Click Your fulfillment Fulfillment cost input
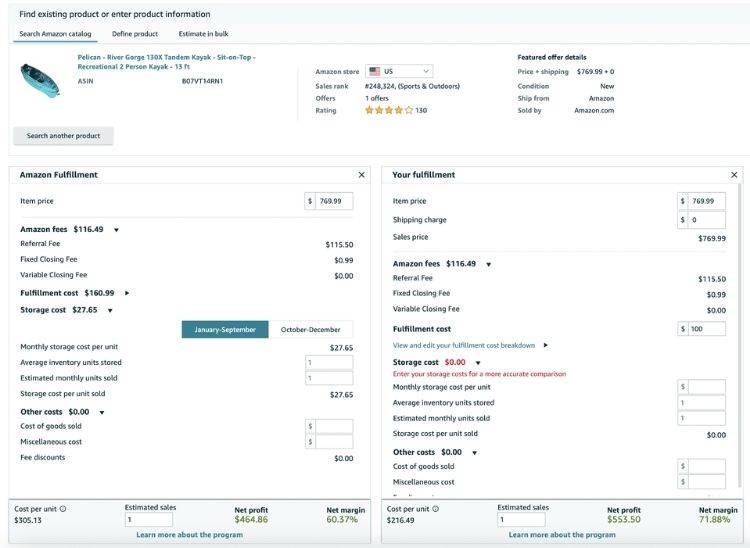The width and height of the screenshot is (750, 548). pos(707,329)
